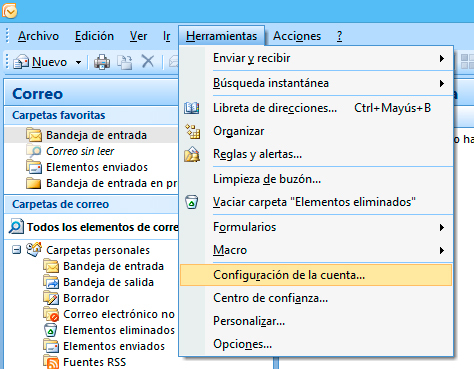Click the Bandeja de entrada en pr folder icon
This screenshot has width=474, height=369.
coord(34,183)
